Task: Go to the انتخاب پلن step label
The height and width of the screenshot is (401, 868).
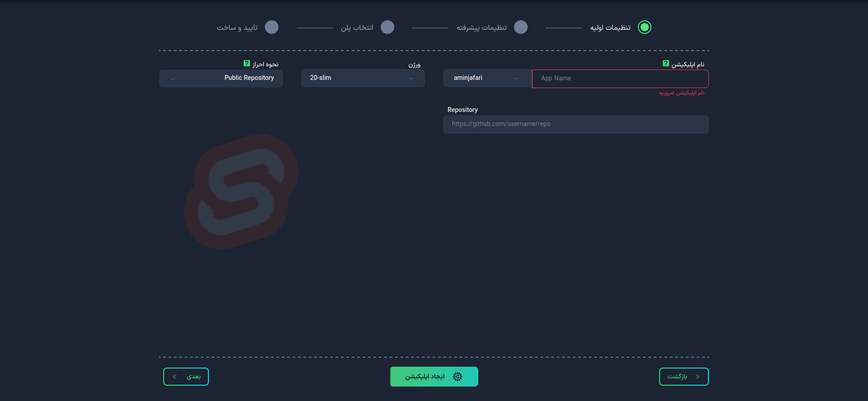Action: pyautogui.click(x=357, y=28)
